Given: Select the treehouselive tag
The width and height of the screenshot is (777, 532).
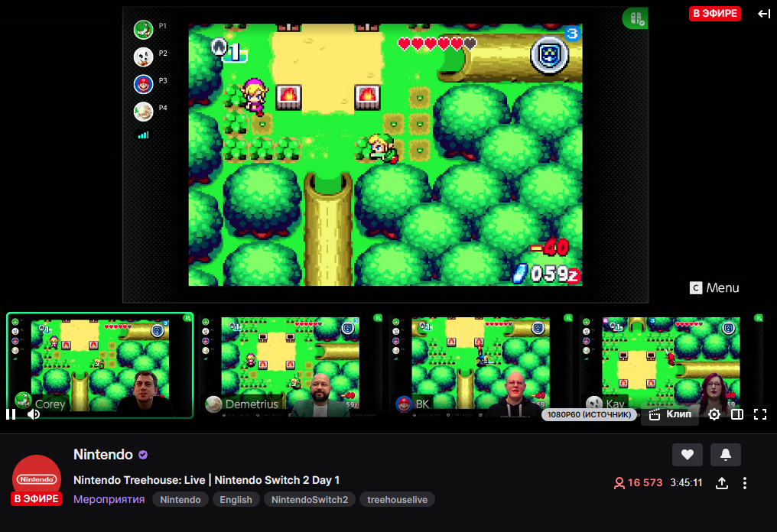Looking at the screenshot, I should (x=398, y=499).
